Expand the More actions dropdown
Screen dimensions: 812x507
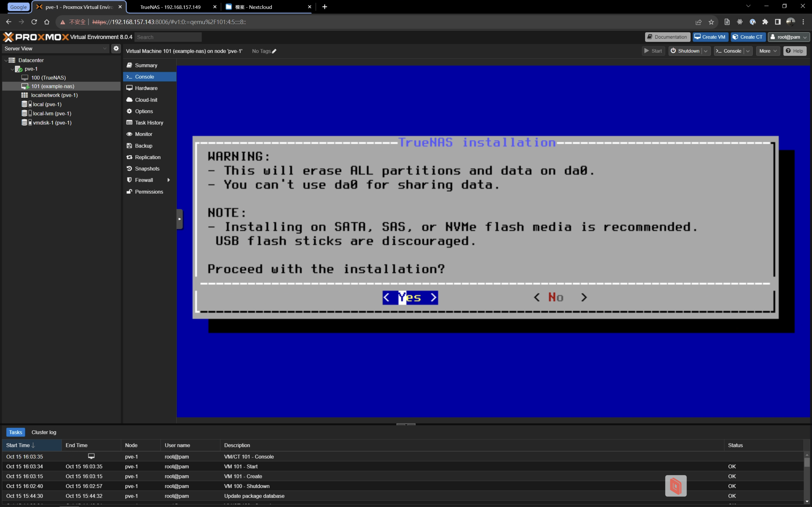[x=767, y=51]
